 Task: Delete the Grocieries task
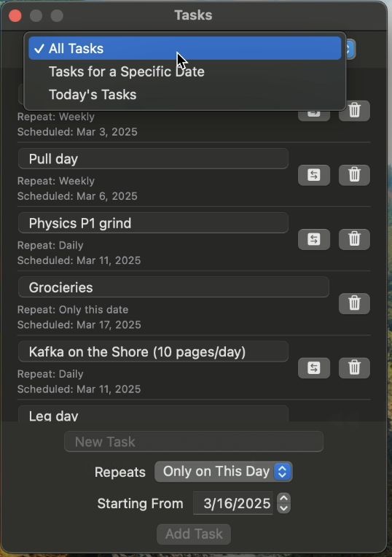[x=354, y=303]
